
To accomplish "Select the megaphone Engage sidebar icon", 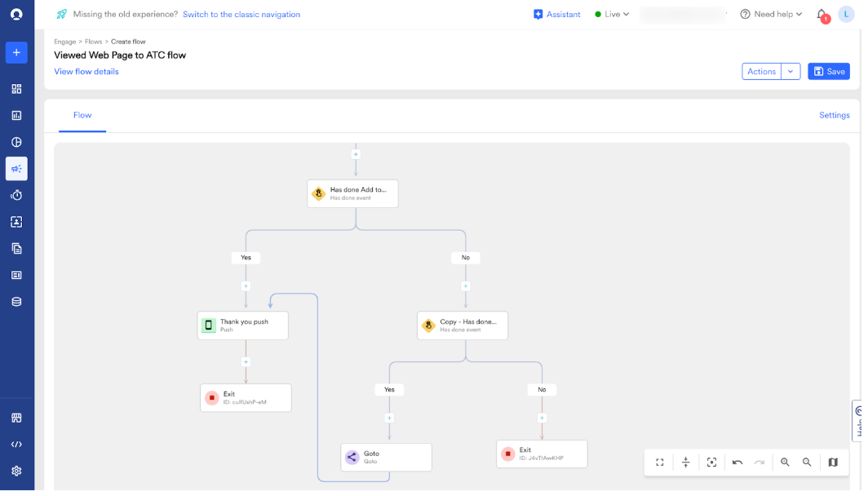I will click(16, 169).
